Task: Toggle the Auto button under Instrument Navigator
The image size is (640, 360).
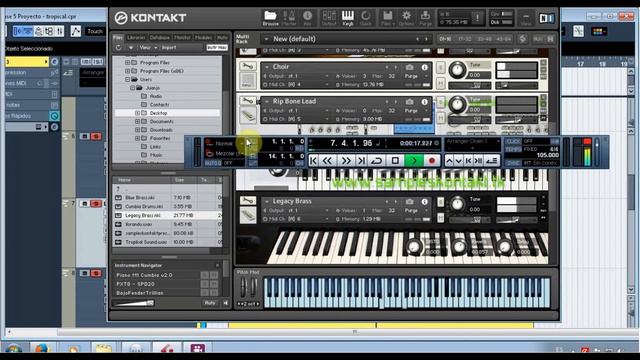Action: click(x=210, y=303)
